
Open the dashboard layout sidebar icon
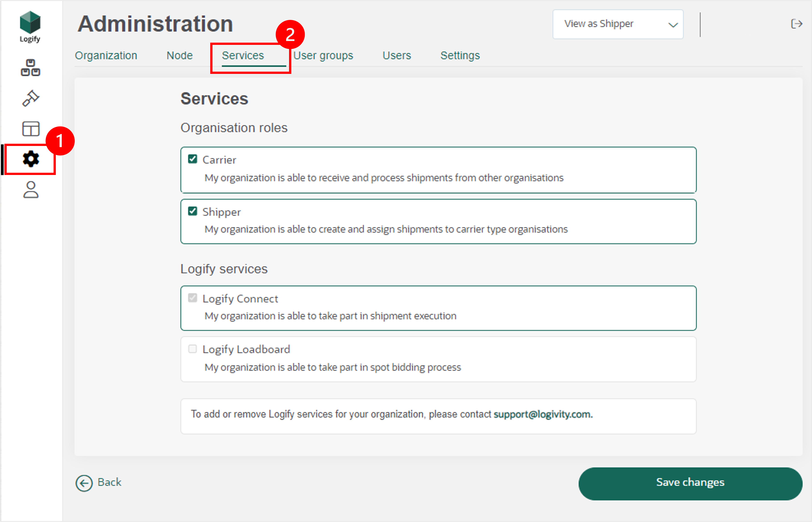point(31,129)
